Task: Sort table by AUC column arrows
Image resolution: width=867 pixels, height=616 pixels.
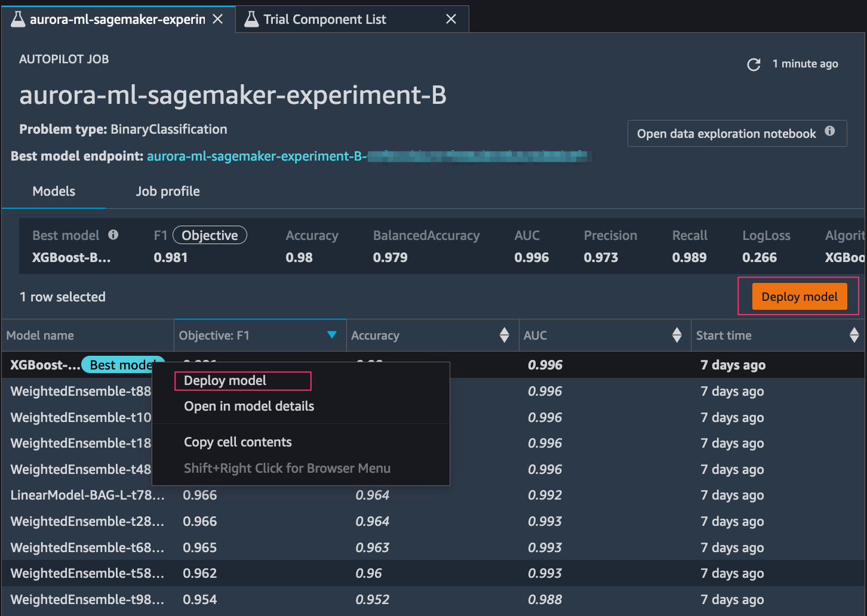Action: 677,335
